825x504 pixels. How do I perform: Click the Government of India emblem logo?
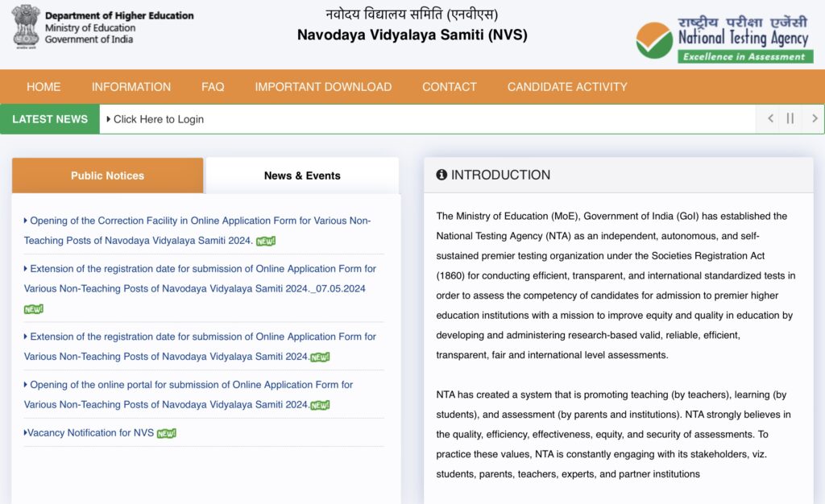point(26,27)
